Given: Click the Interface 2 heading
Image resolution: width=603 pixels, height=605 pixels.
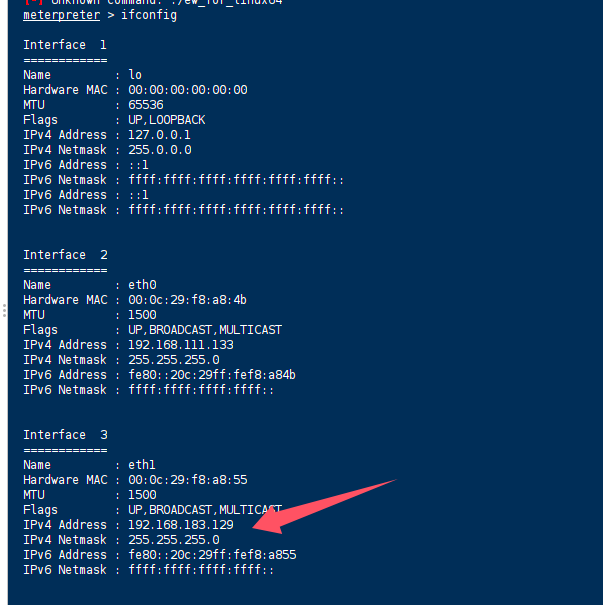Looking at the screenshot, I should (65, 255).
